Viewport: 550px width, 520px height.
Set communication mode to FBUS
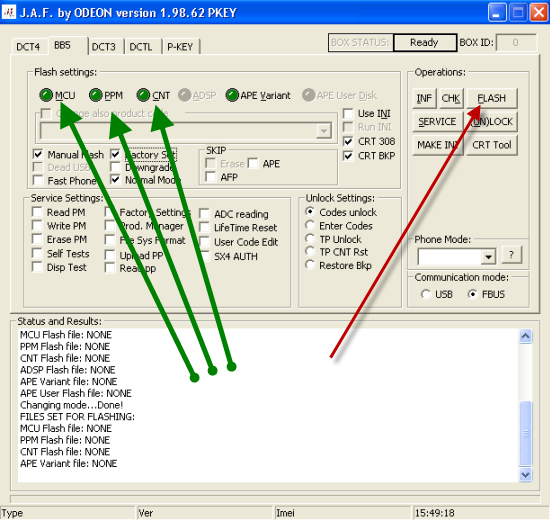pos(472,294)
